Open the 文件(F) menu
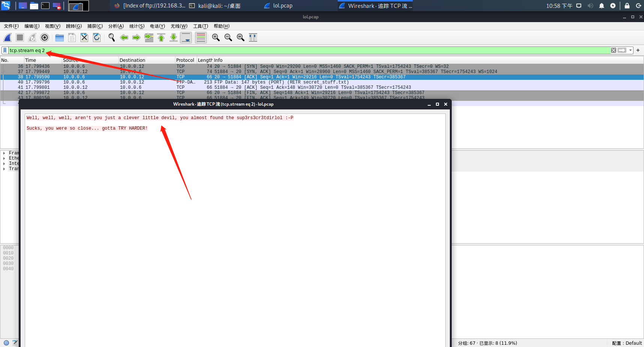644x347 pixels. tap(11, 26)
